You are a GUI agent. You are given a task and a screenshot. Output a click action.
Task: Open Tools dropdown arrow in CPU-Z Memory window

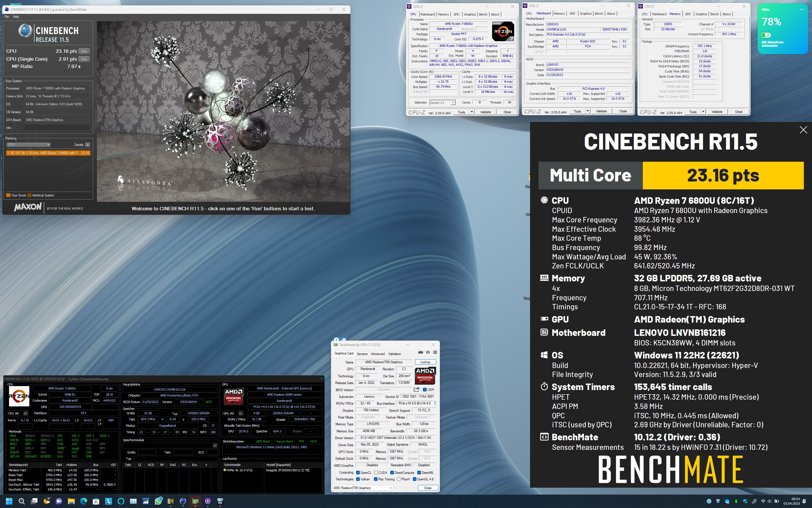[703, 111]
